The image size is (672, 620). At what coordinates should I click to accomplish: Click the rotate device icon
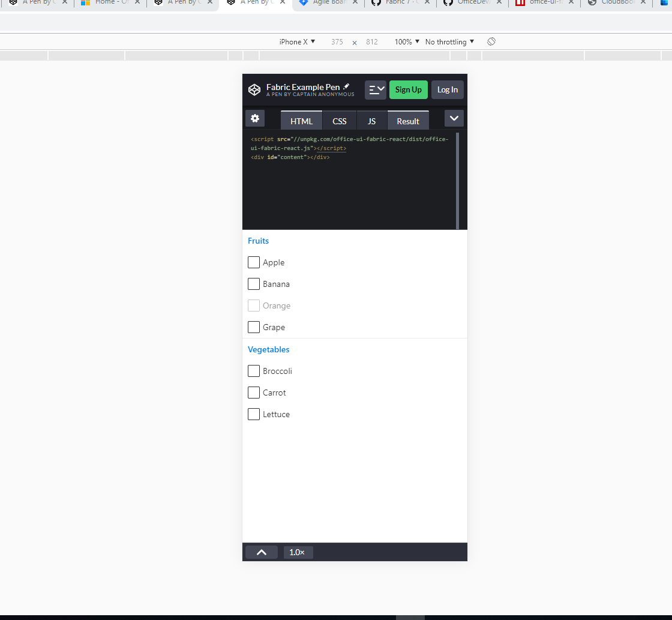pos(491,41)
